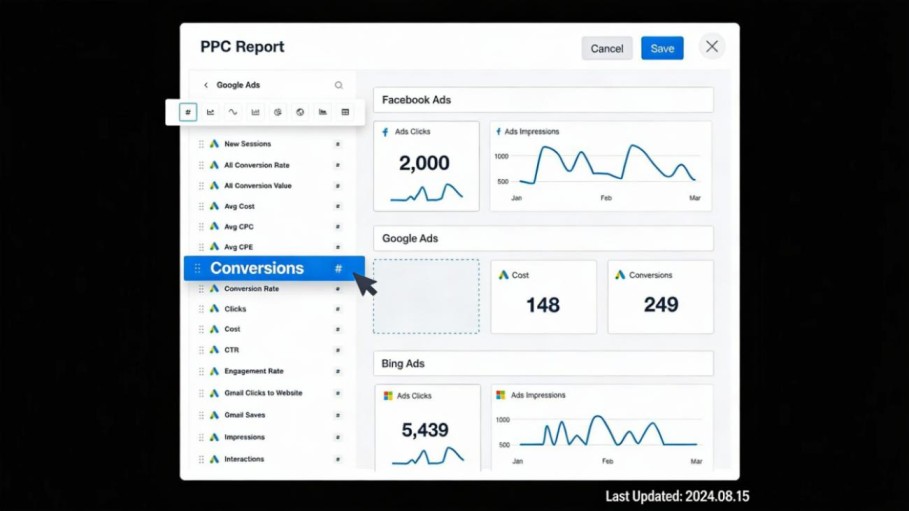Select the number (#) widget type
Screen dimensions: 909x511
(188, 112)
